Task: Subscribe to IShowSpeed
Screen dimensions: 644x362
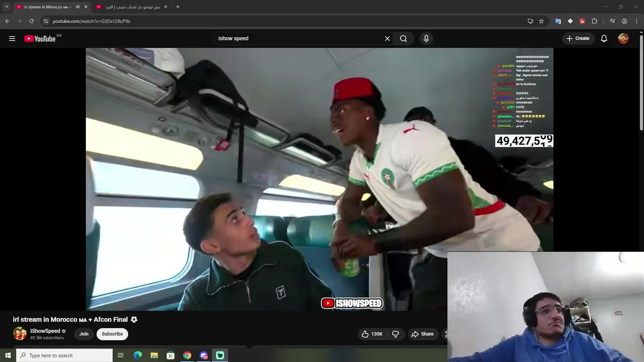Action: (112, 334)
